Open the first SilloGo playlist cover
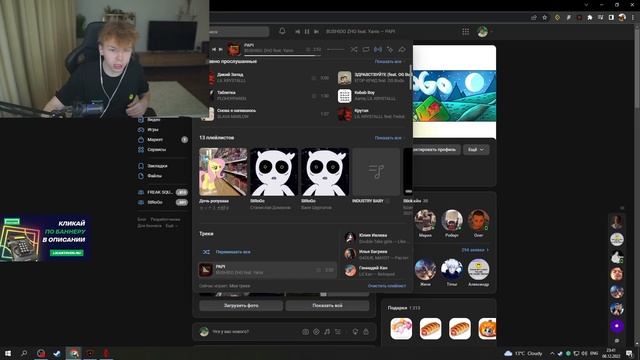Screen dimensions: 640x360 click(274, 172)
